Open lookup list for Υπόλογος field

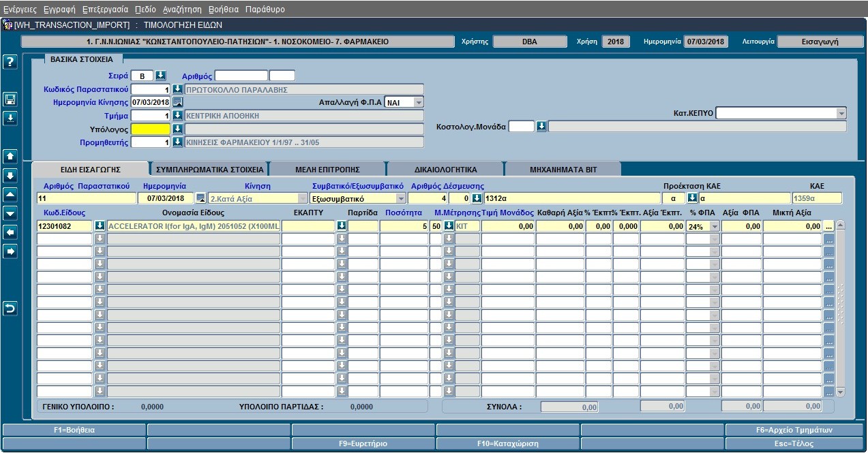177,129
